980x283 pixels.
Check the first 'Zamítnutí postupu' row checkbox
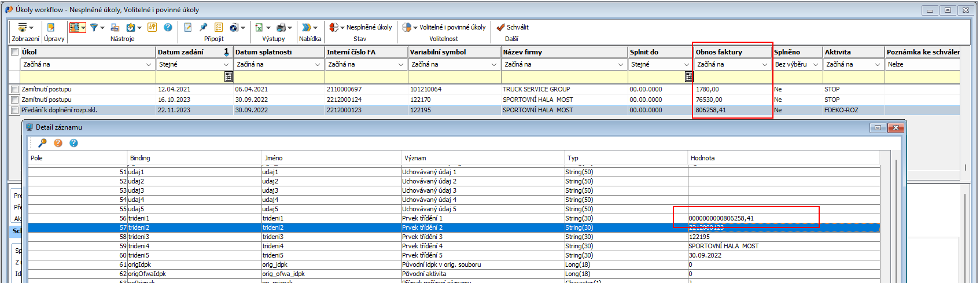pyautogui.click(x=14, y=89)
